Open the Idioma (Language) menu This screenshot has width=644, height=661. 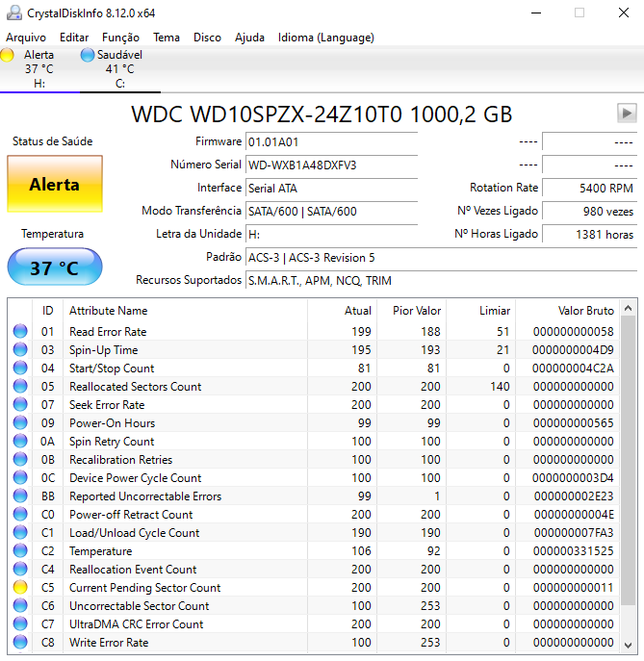point(326,38)
